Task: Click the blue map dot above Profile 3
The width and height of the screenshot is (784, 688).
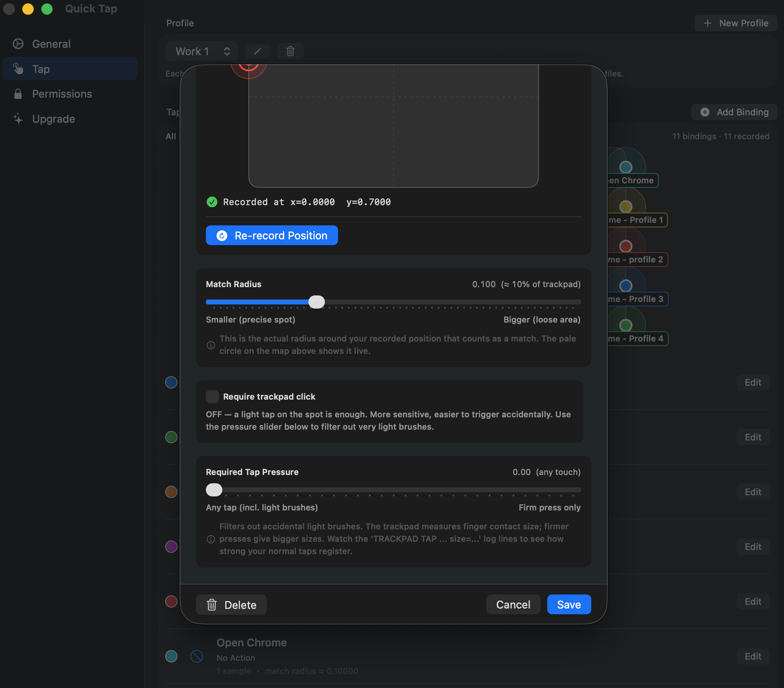Action: pos(626,285)
